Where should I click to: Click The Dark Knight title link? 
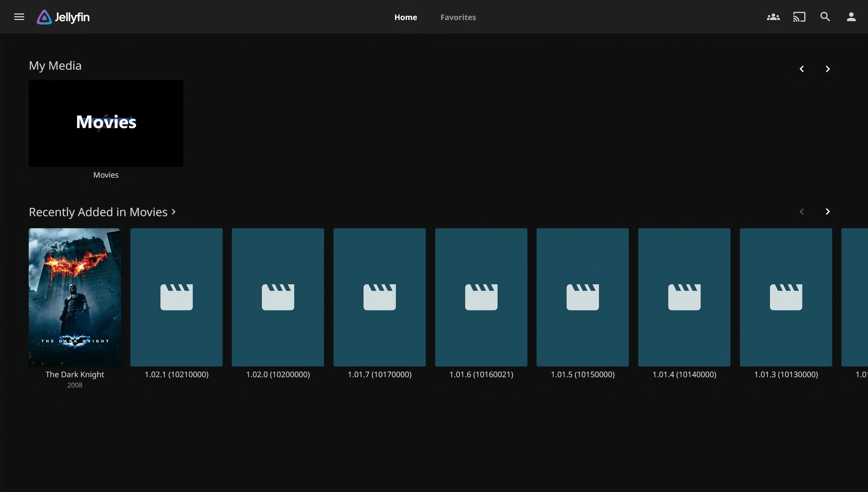[x=75, y=374]
